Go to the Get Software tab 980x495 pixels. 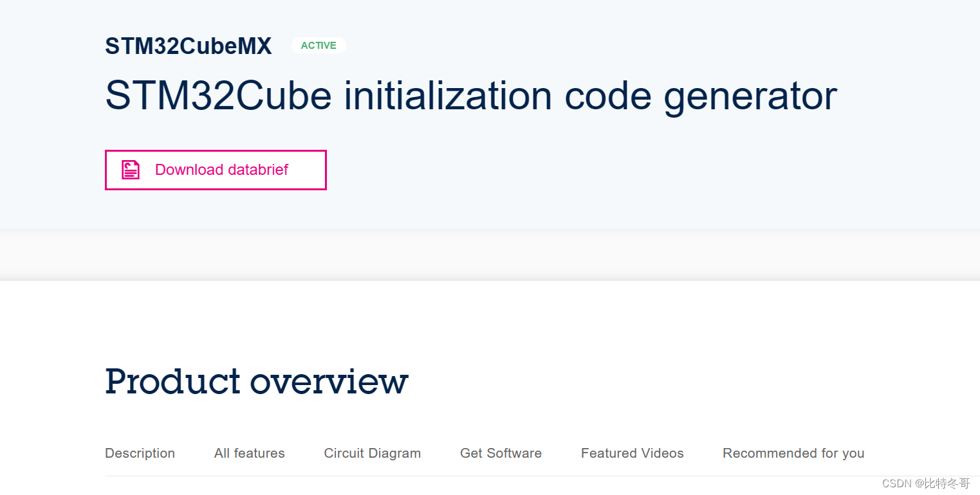(x=501, y=453)
